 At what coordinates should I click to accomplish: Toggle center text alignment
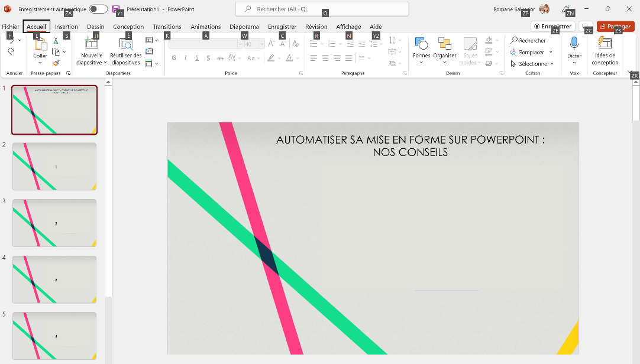click(x=325, y=58)
